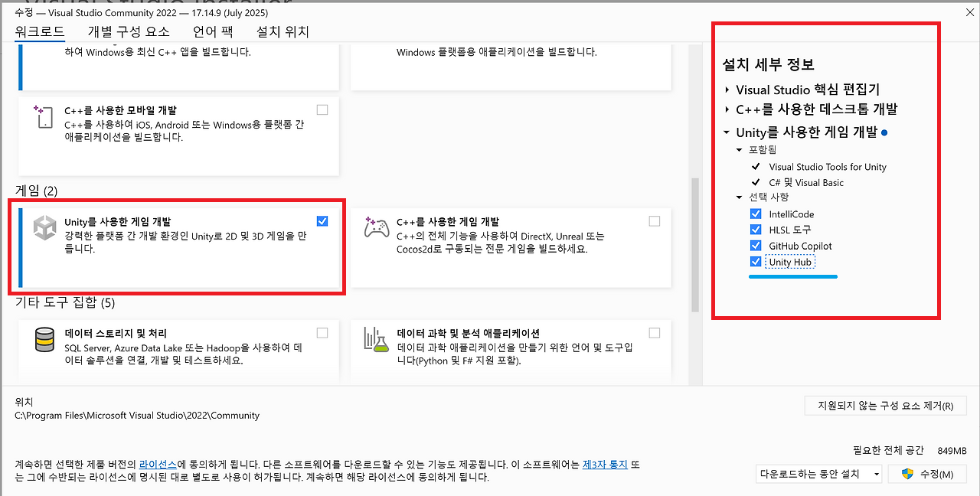Check the data storage and processing workload

[x=322, y=333]
